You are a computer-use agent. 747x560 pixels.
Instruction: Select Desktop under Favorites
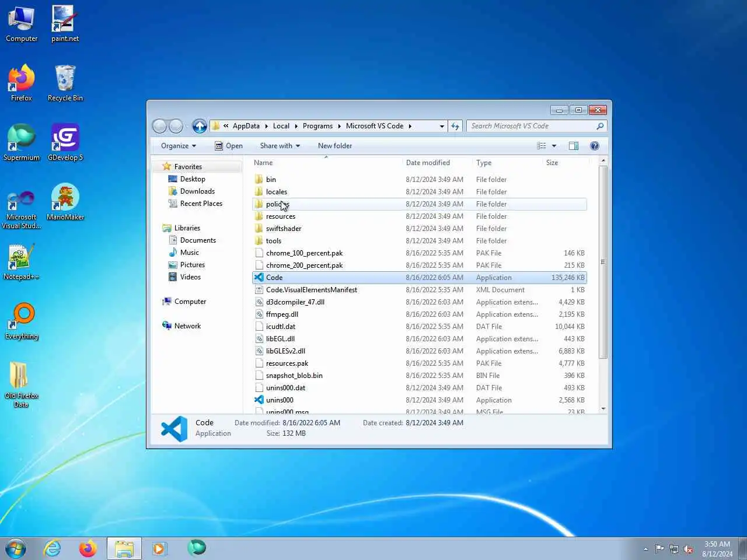click(x=193, y=179)
